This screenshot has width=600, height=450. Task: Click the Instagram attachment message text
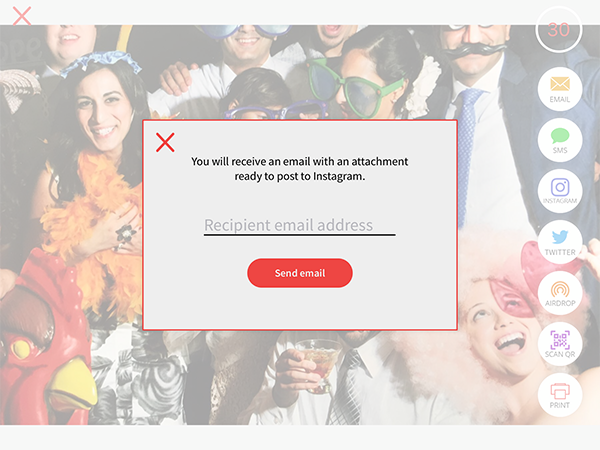[x=300, y=169]
